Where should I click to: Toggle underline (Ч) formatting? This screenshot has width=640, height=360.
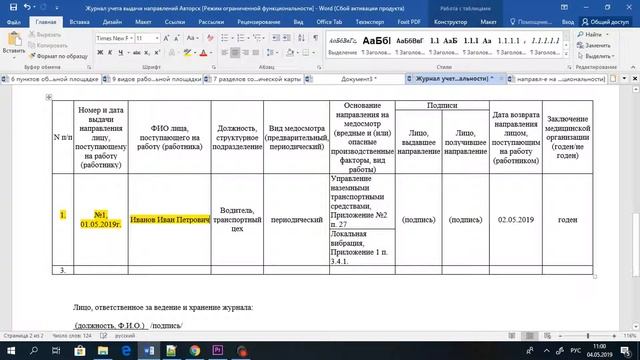pos(120,53)
